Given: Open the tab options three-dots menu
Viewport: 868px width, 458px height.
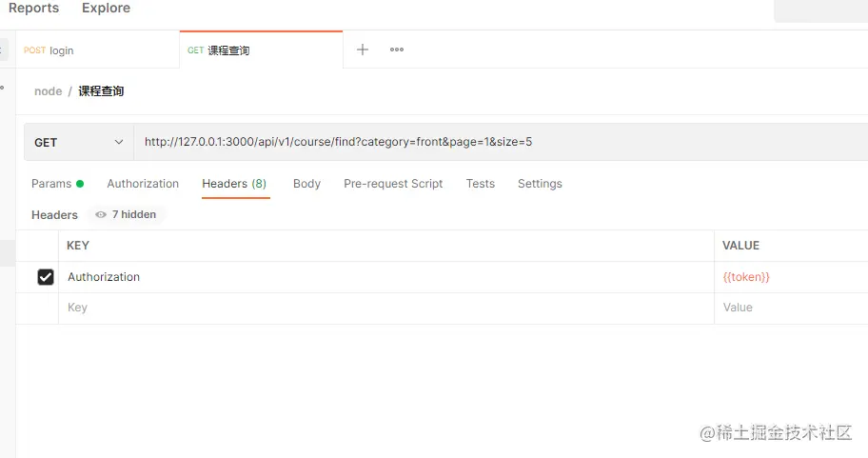Looking at the screenshot, I should 396,50.
